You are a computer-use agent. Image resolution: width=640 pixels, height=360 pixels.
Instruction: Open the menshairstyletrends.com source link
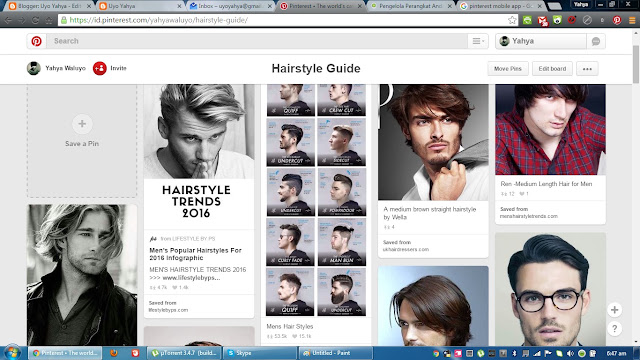pyautogui.click(x=529, y=216)
